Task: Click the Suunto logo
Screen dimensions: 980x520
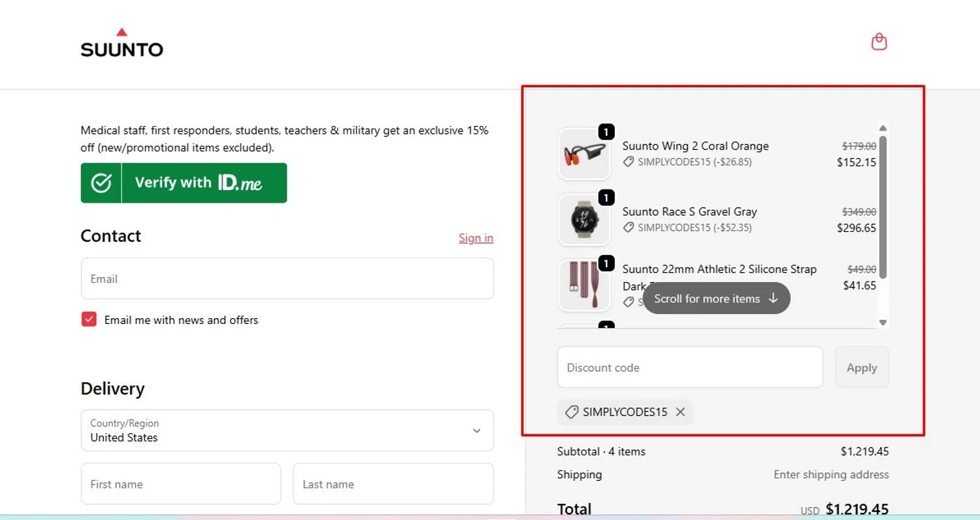Action: (x=122, y=43)
